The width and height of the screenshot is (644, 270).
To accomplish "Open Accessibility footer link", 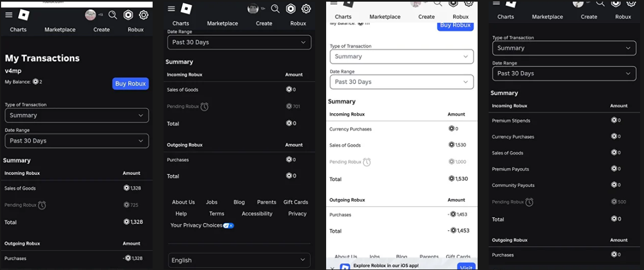I will pos(257,213).
